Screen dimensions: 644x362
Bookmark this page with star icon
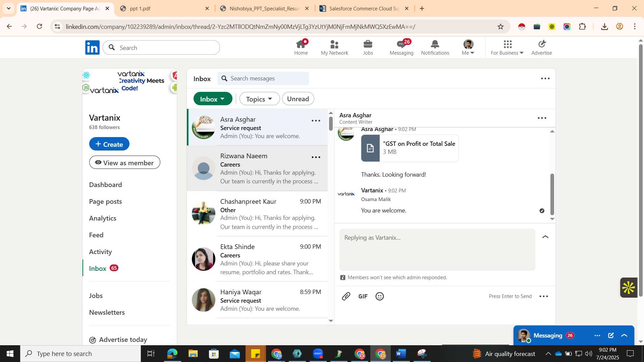[500, 26]
